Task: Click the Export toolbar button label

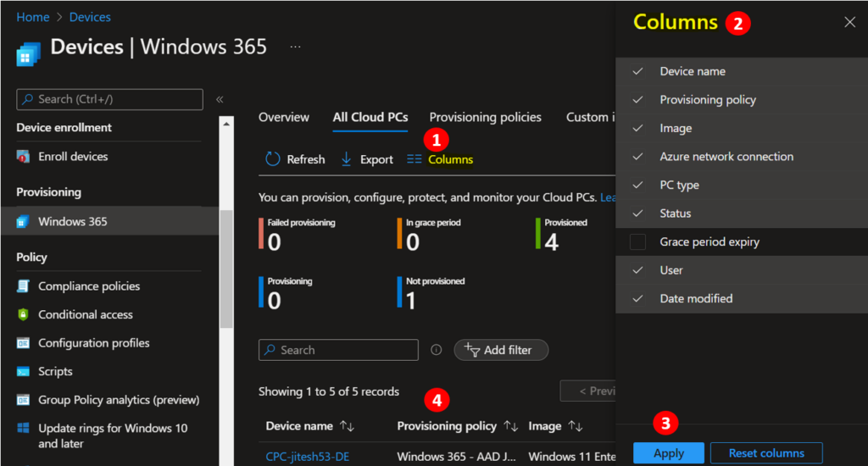Action: [376, 159]
